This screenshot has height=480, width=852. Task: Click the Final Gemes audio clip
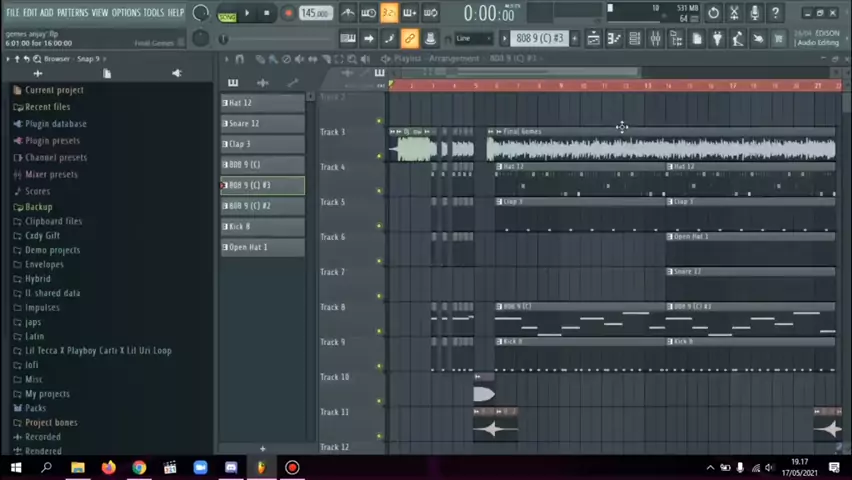click(x=660, y=147)
